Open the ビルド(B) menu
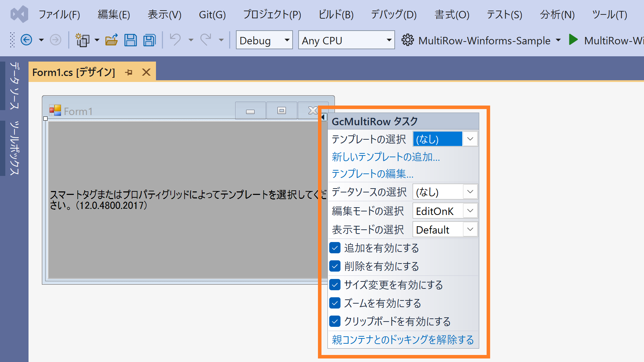The height and width of the screenshot is (362, 644). click(336, 15)
